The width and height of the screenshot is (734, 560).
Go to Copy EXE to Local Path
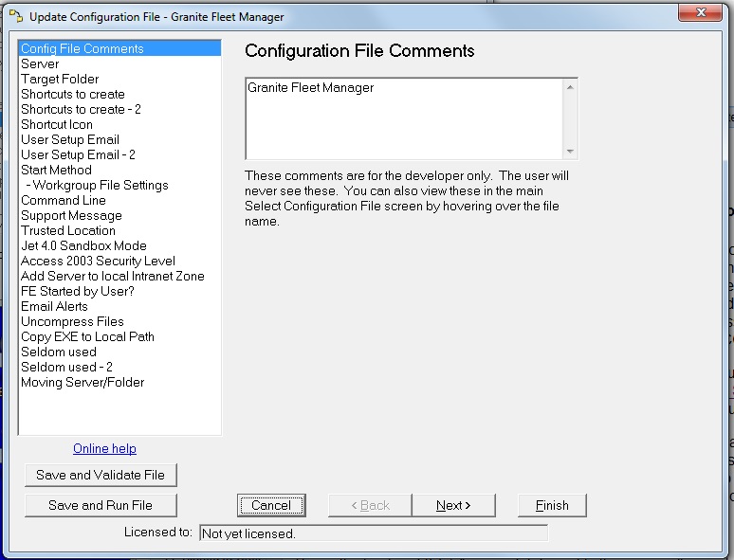coord(119,336)
